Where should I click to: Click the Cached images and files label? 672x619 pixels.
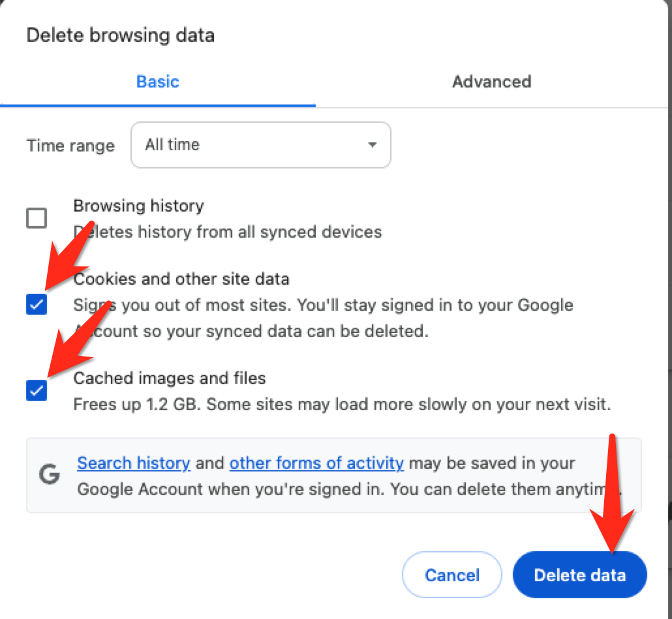coord(170,378)
